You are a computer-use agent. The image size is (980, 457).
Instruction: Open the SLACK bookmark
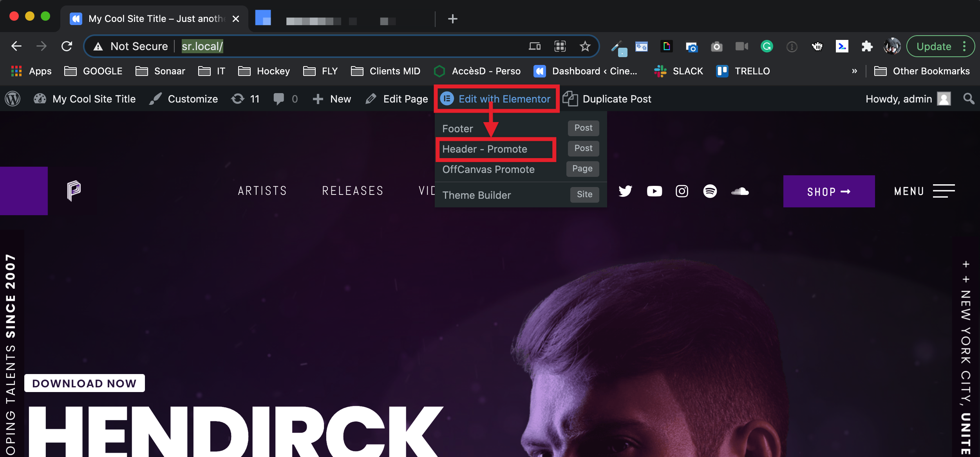click(x=678, y=71)
